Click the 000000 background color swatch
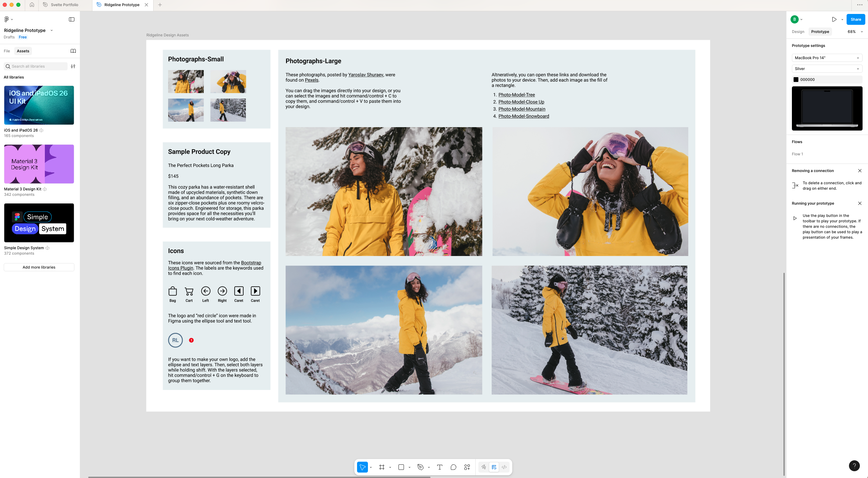 pos(796,80)
